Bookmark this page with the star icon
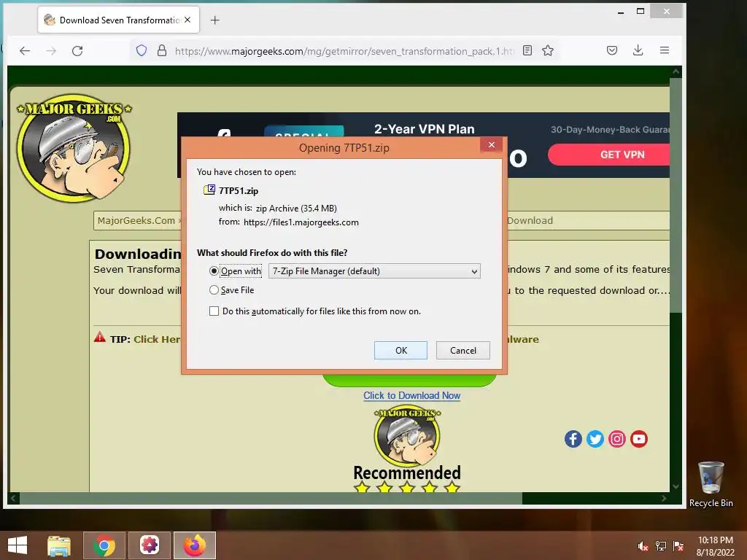This screenshot has width=747, height=560. [548, 50]
